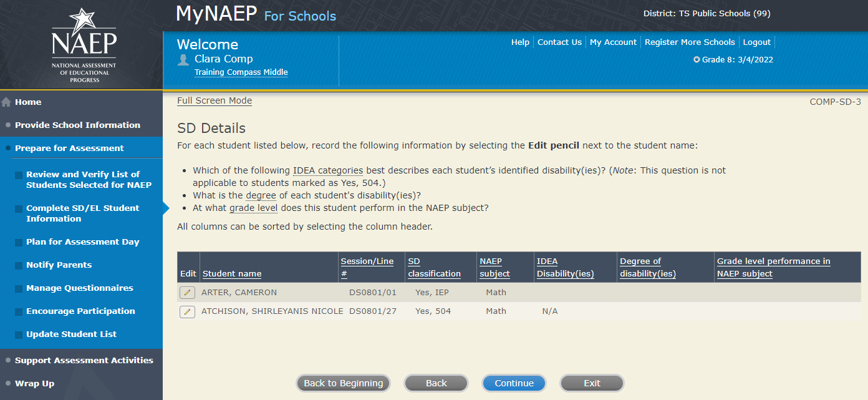868x400 pixels.
Task: Collapse Prepare for Assessment section
Action: (69, 149)
